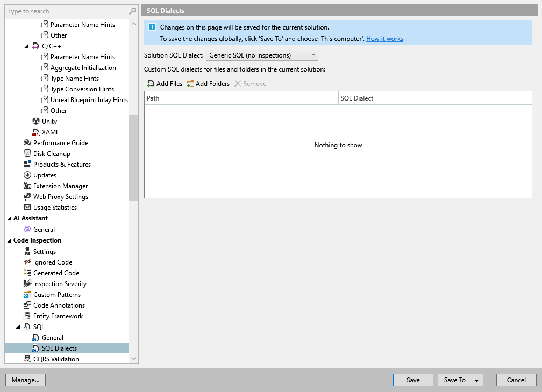The width and height of the screenshot is (542, 392).
Task: Launch the Extension Manager
Action: tap(61, 186)
